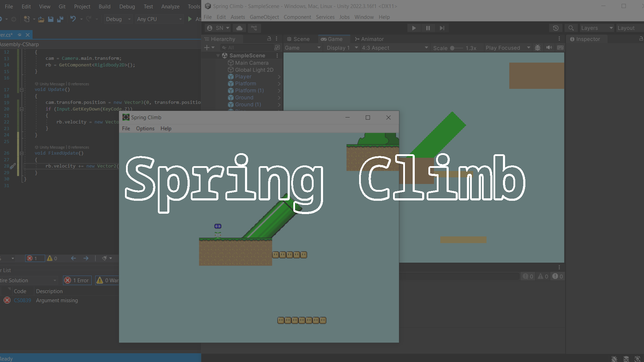Open the Ground prefab arrow chevron
Viewport: 644px width, 362px height.
pyautogui.click(x=279, y=98)
